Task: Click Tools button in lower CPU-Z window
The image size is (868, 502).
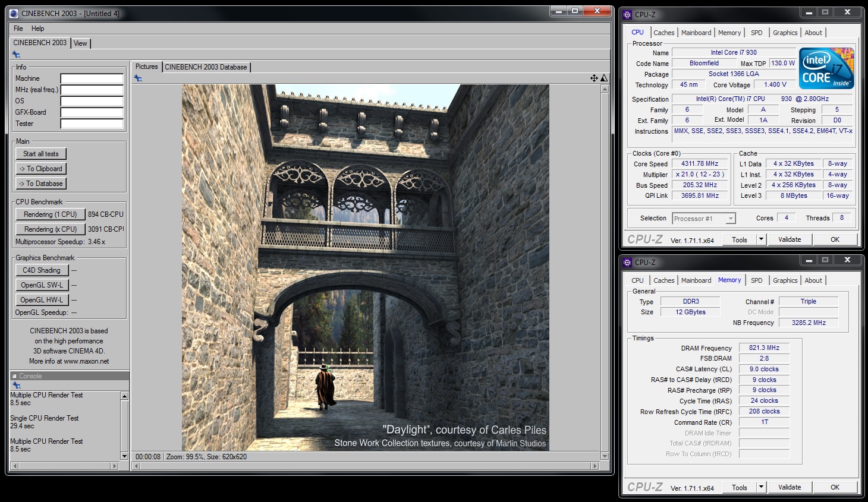Action: [x=740, y=487]
